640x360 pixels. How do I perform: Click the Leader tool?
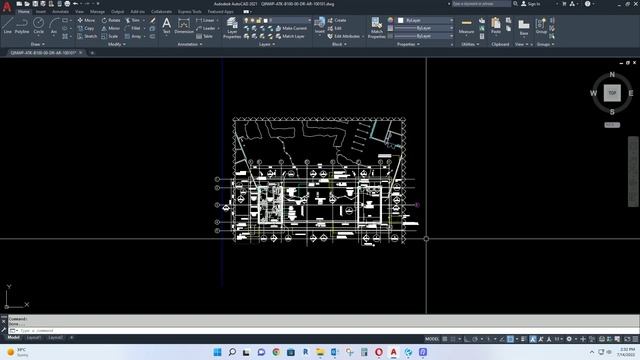(x=206, y=28)
